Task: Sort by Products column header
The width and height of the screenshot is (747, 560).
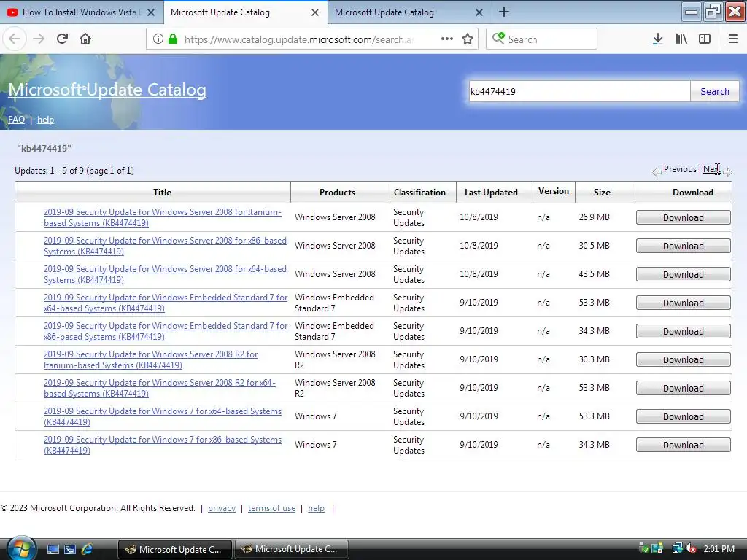Action: pyautogui.click(x=337, y=192)
